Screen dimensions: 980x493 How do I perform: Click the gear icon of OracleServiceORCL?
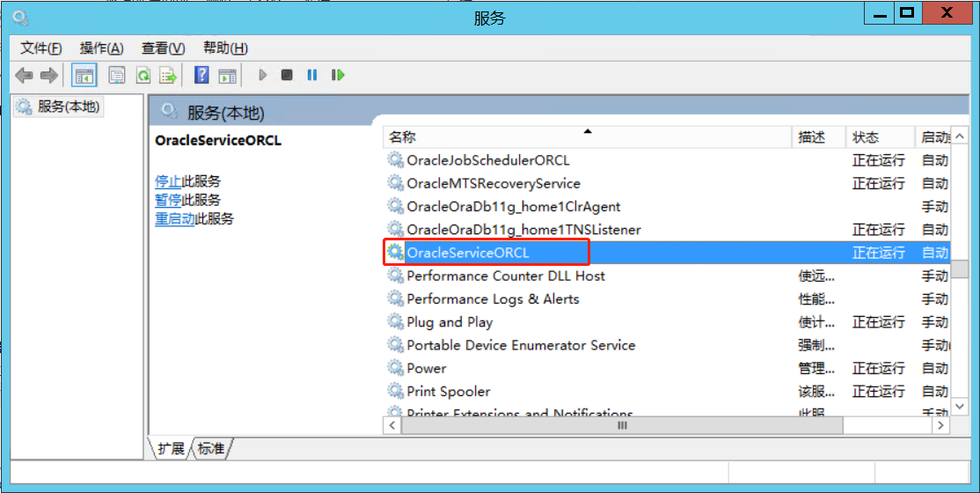coord(396,253)
